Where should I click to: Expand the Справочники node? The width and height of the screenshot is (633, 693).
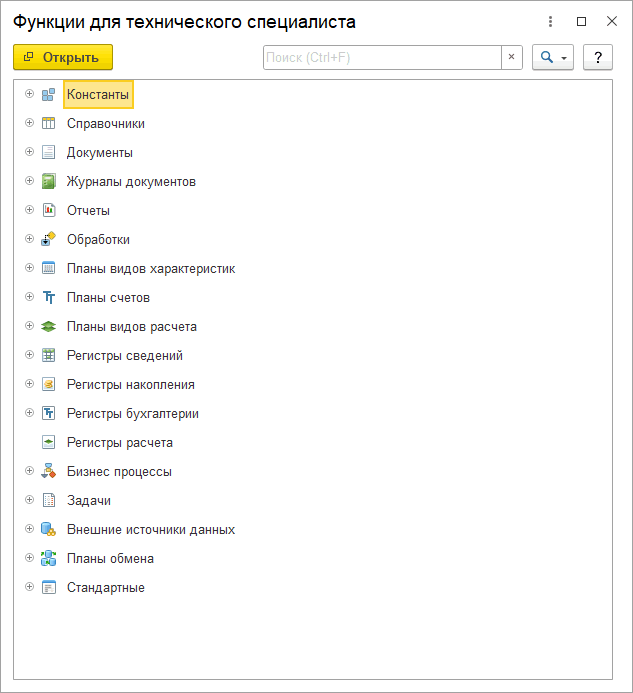pos(29,122)
